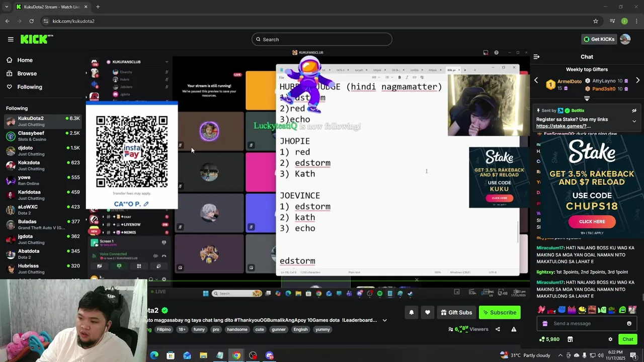Image resolution: width=644 pixels, height=362 pixels.
Task: Open the channel points shop icon
Action: [x=570, y=339]
